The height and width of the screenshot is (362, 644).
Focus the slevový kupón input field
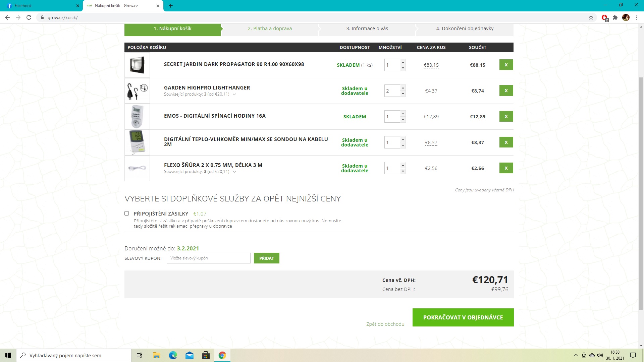coord(208,258)
